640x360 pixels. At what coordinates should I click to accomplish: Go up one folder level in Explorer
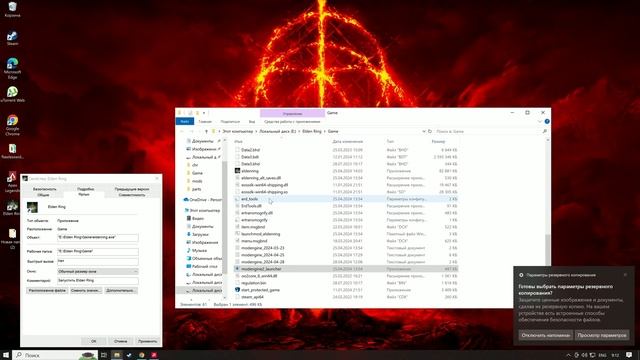coord(206,131)
